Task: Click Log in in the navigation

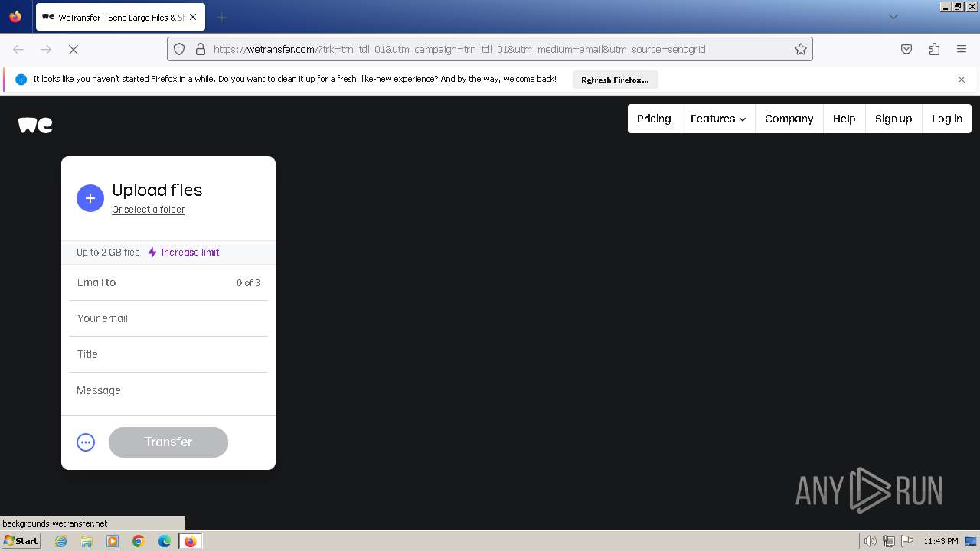Action: 947,119
